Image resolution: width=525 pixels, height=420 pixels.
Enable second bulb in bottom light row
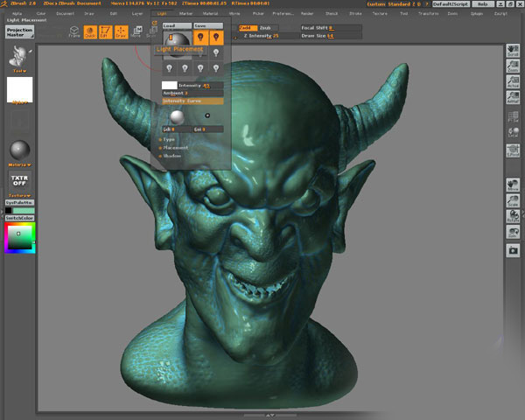tap(185, 68)
